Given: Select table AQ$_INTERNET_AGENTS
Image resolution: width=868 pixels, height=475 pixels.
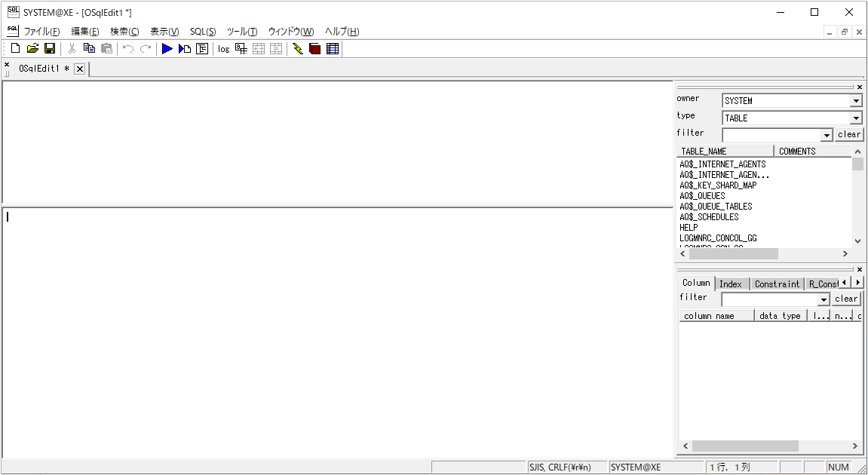Looking at the screenshot, I should (722, 164).
